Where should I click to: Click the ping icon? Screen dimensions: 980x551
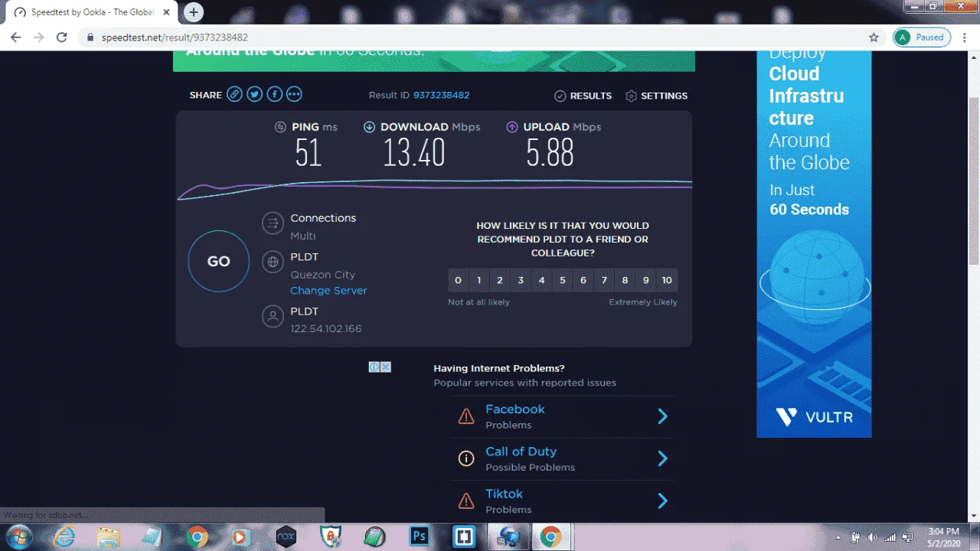(280, 127)
